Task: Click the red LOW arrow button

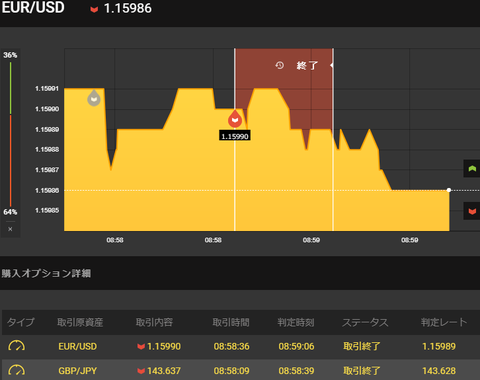Action: (472, 211)
